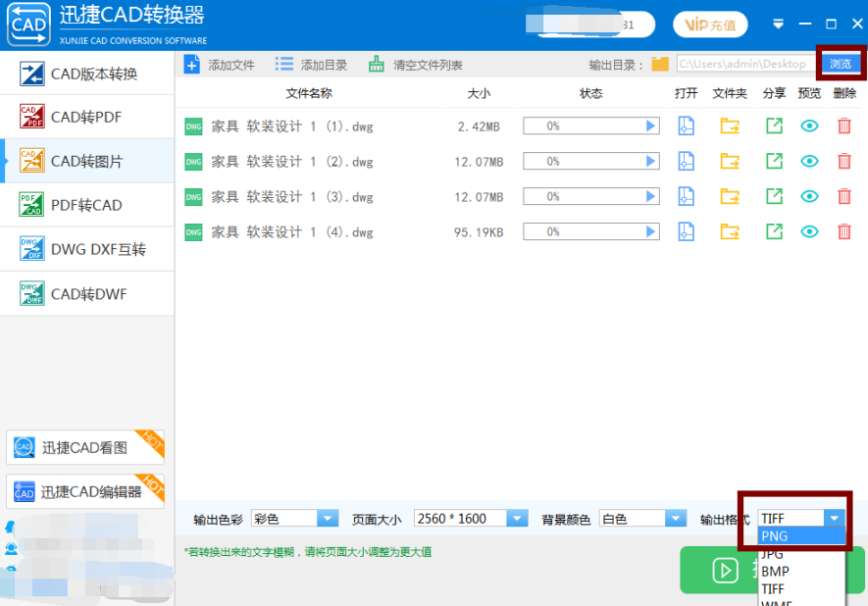This screenshot has height=606, width=868.
Task: Select TIFF in output format list
Action: tap(801, 589)
